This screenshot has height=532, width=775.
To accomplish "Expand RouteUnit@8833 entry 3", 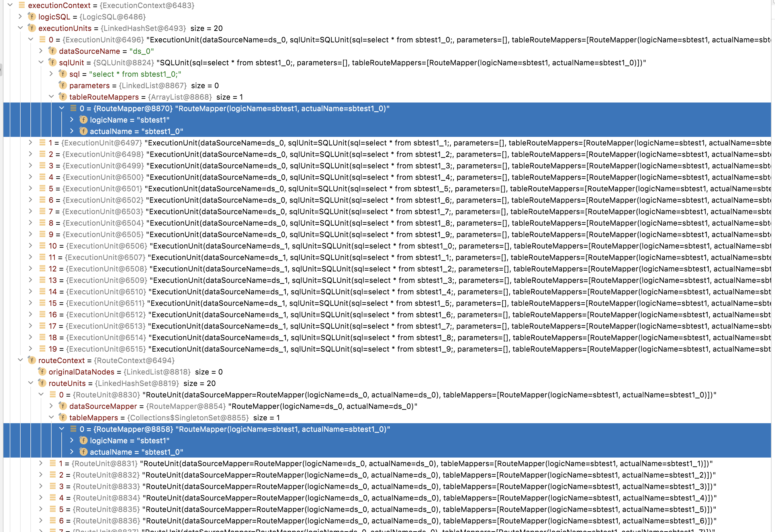I will pos(41,486).
